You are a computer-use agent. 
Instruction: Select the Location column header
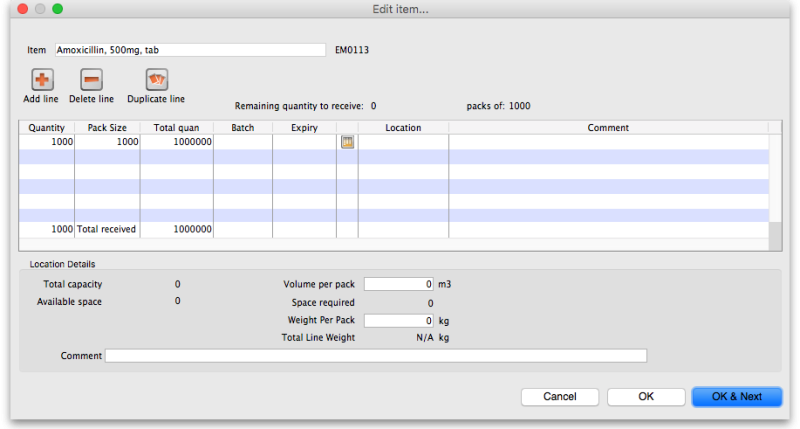tap(403, 128)
